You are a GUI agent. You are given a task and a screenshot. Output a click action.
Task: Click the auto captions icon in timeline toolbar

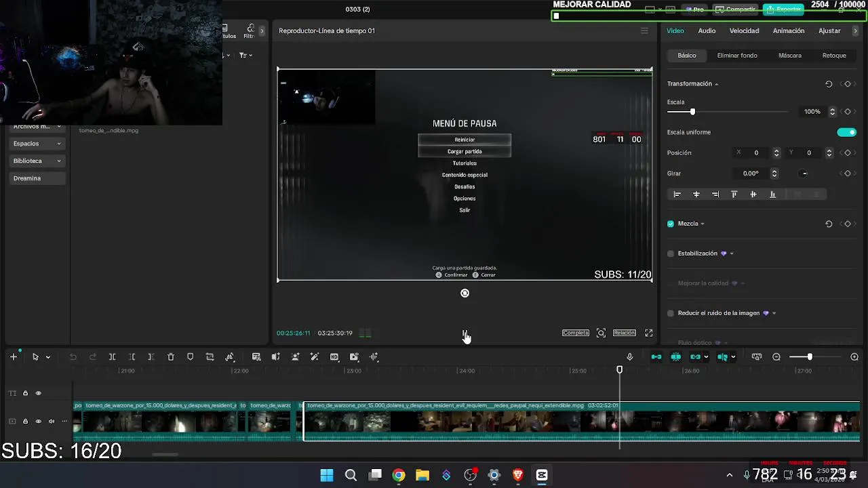pos(256,357)
